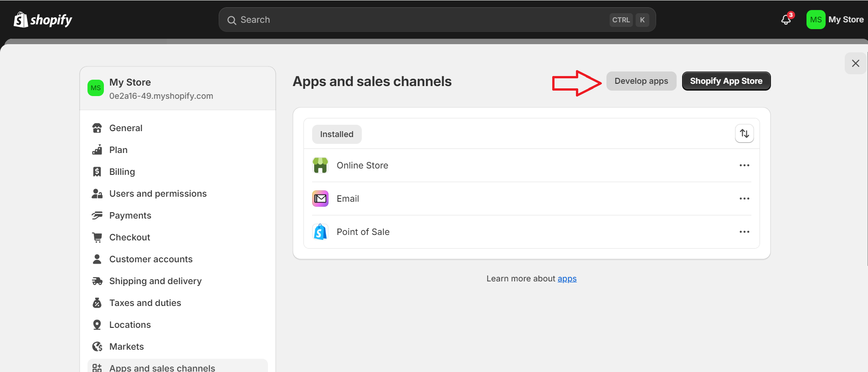Click the Customer accounts person icon
Screen dimensions: 868x372
[x=97, y=259]
